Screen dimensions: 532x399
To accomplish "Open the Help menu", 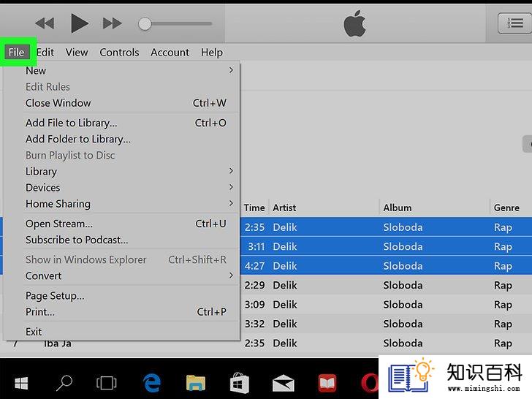I will [212, 53].
